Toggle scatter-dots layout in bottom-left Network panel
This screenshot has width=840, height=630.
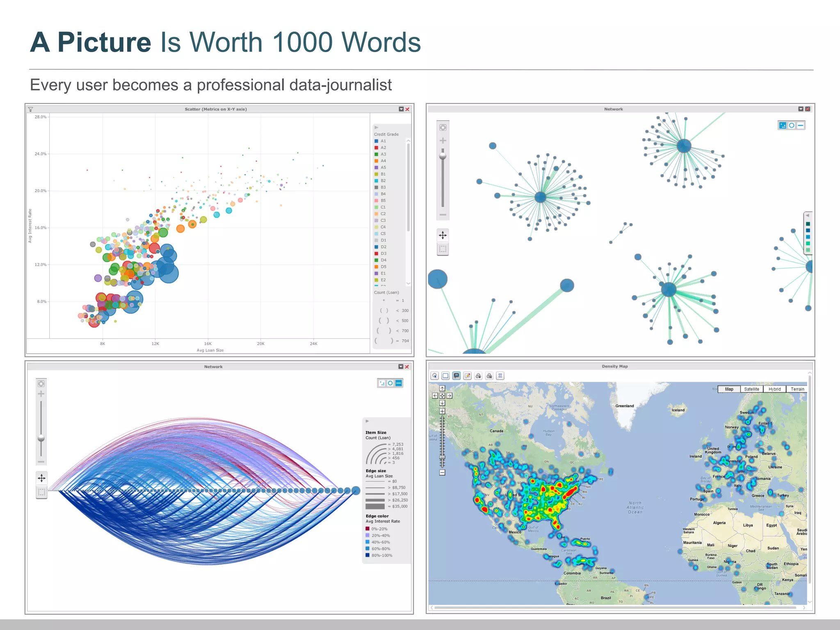coord(381,383)
